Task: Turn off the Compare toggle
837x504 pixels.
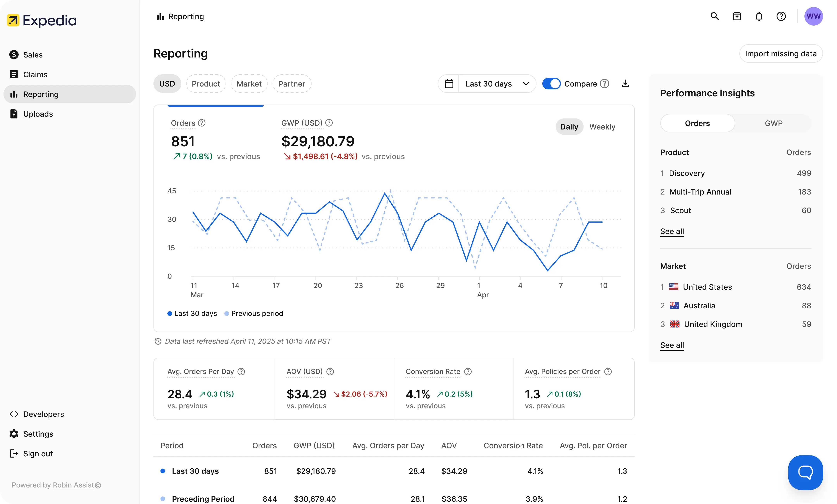Action: pos(551,83)
